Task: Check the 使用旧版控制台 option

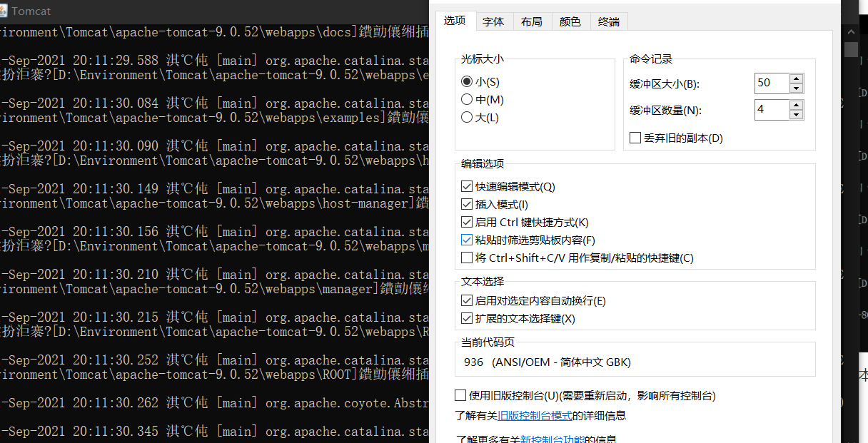Action: pyautogui.click(x=460, y=395)
